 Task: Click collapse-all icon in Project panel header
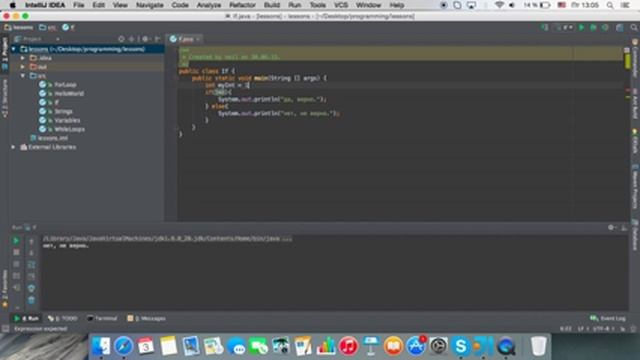131,39
